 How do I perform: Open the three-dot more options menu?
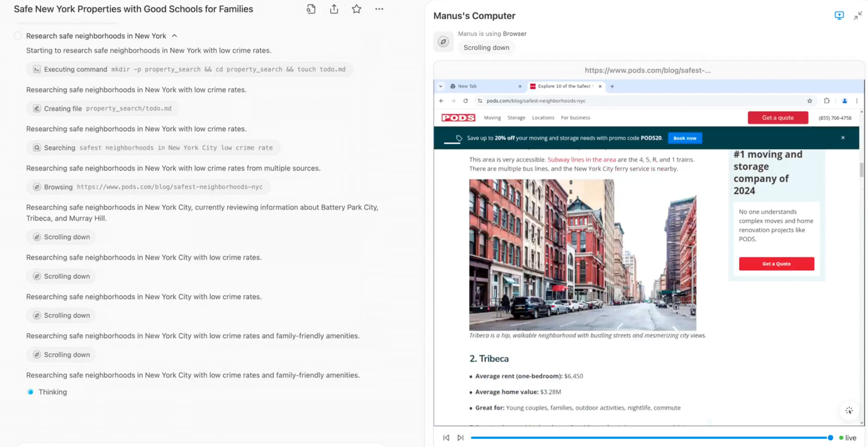[x=379, y=9]
